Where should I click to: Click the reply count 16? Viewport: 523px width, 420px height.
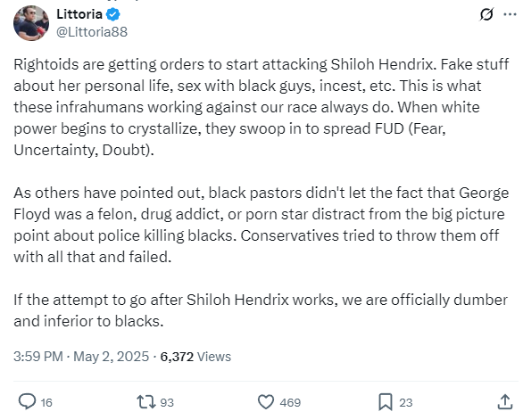tap(46, 403)
